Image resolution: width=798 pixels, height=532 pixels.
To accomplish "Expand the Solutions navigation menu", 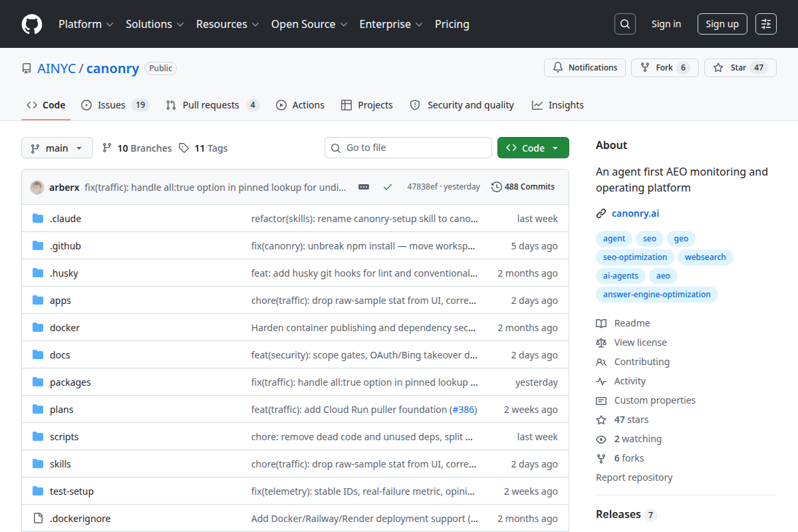I will coord(154,24).
